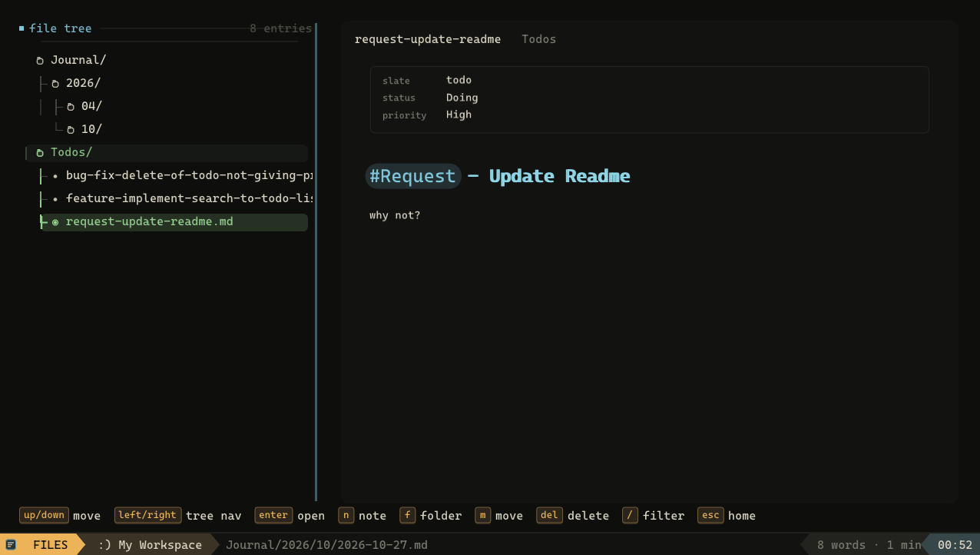Click the My Workspace segment

pos(150,545)
